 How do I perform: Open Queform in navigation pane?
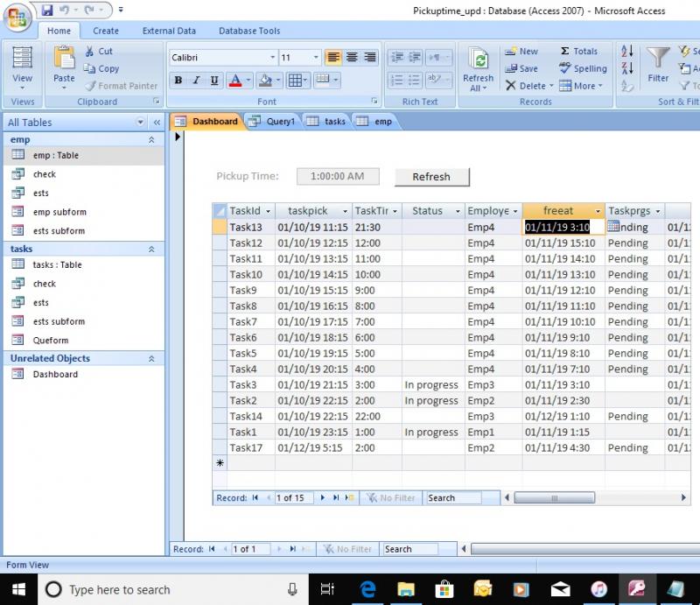pos(84,340)
